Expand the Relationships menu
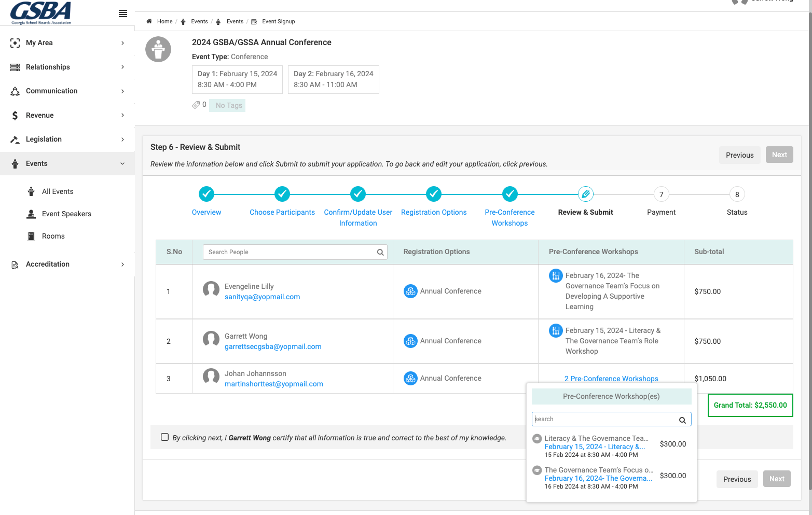Screen dimensions: 812x515 tap(67, 67)
